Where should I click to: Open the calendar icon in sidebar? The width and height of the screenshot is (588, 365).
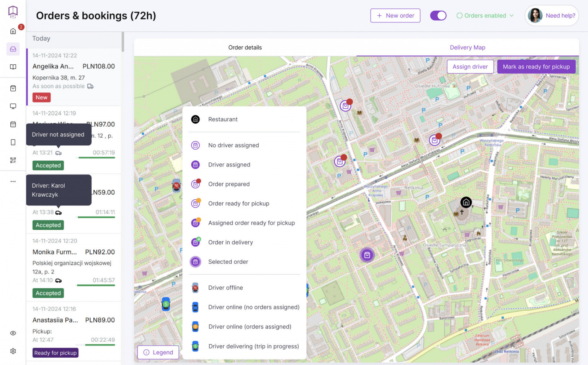click(13, 124)
